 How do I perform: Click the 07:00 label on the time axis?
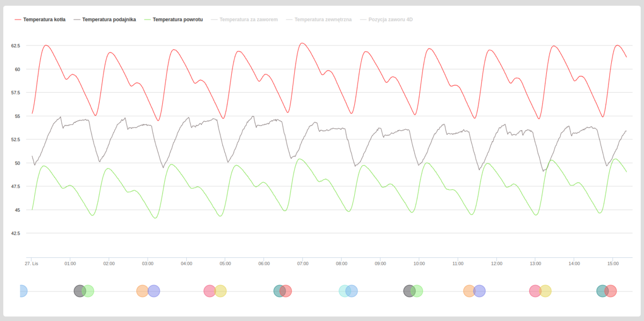tap(303, 264)
